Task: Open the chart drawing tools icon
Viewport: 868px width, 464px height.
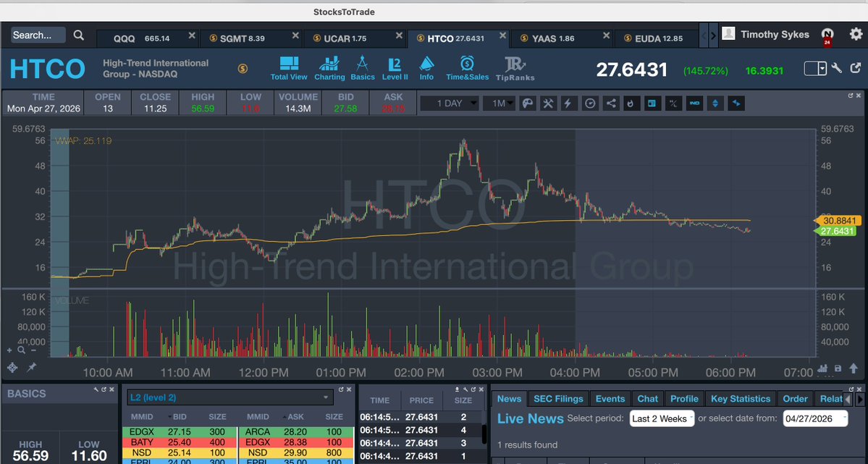Action: click(548, 104)
